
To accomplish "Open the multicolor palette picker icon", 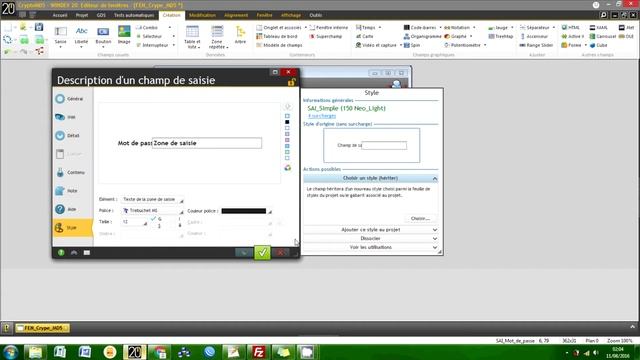I will (288, 168).
